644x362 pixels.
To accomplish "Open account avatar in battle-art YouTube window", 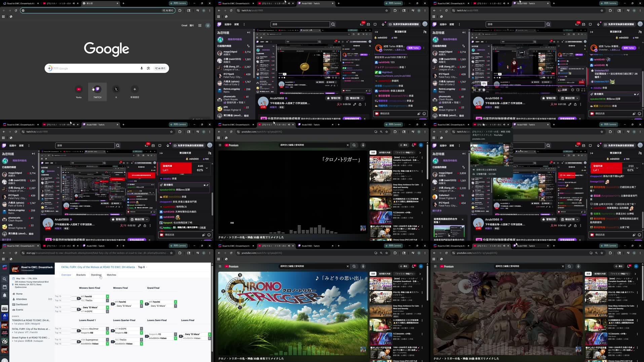I will tap(636, 266).
